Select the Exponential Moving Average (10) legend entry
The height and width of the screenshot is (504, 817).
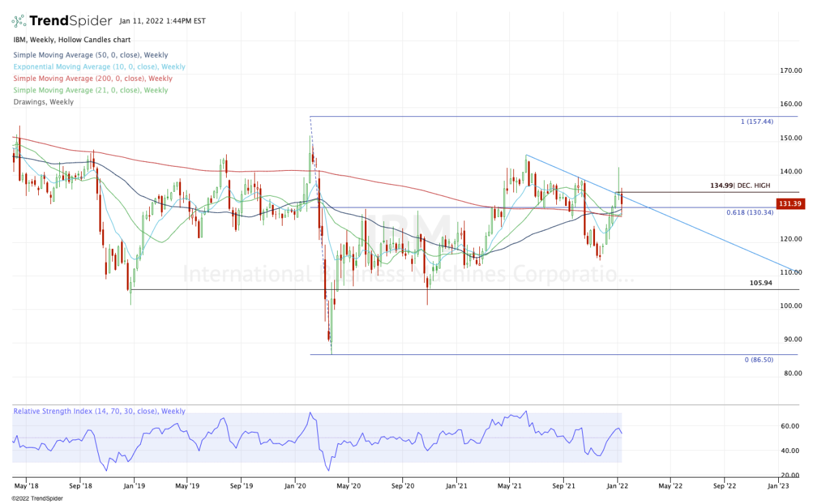[x=99, y=67]
